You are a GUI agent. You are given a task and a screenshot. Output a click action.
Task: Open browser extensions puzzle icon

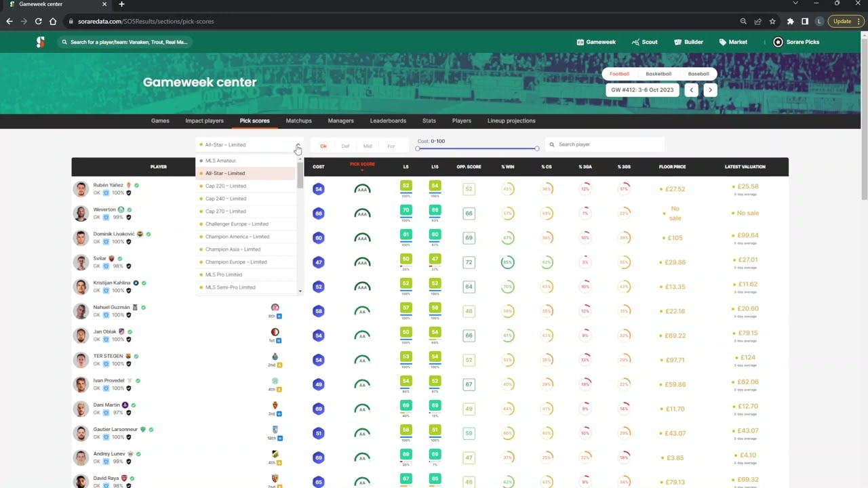tap(790, 21)
